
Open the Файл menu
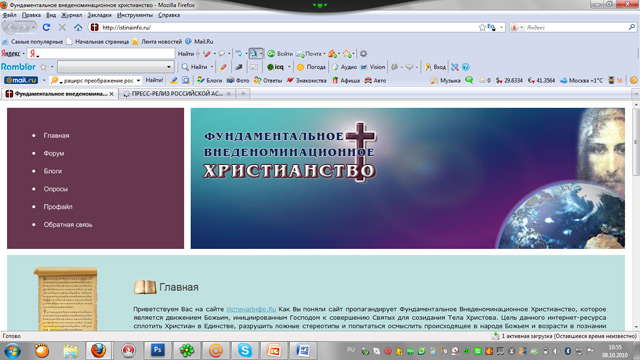click(9, 15)
